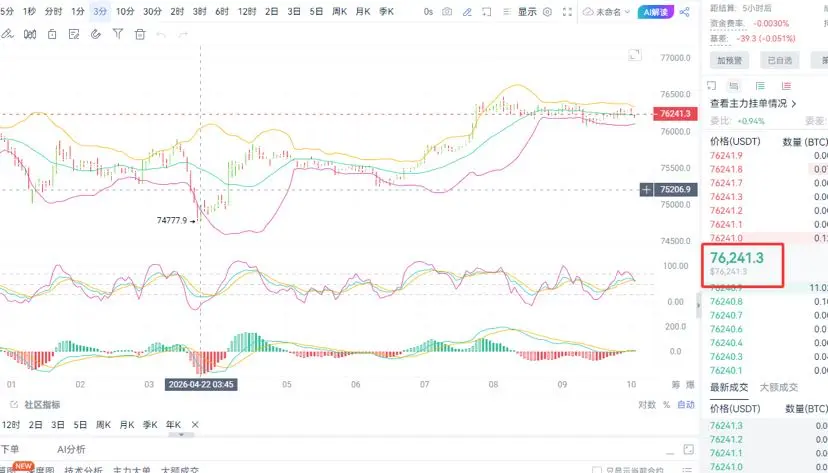
Task: Click the AI解读 button
Action: click(655, 12)
